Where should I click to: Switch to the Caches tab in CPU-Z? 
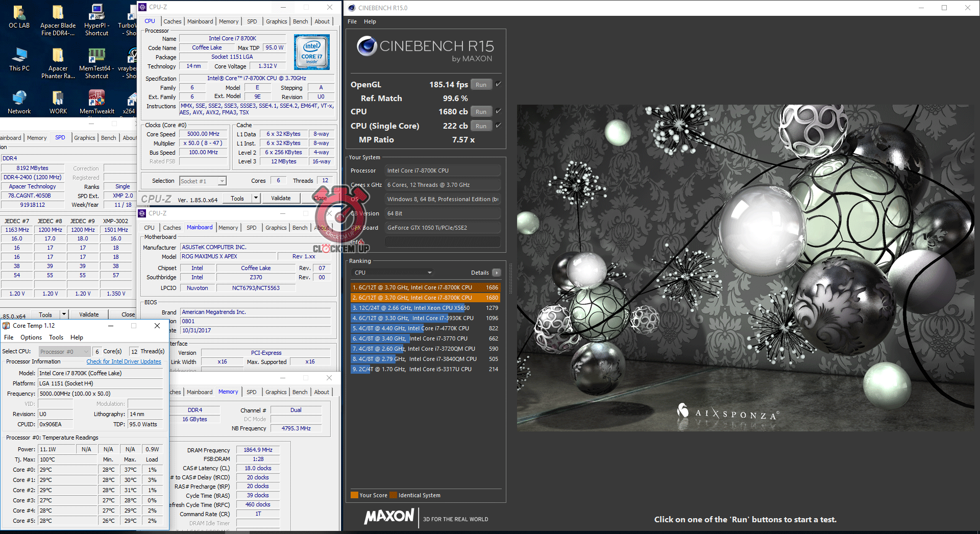pyautogui.click(x=172, y=21)
